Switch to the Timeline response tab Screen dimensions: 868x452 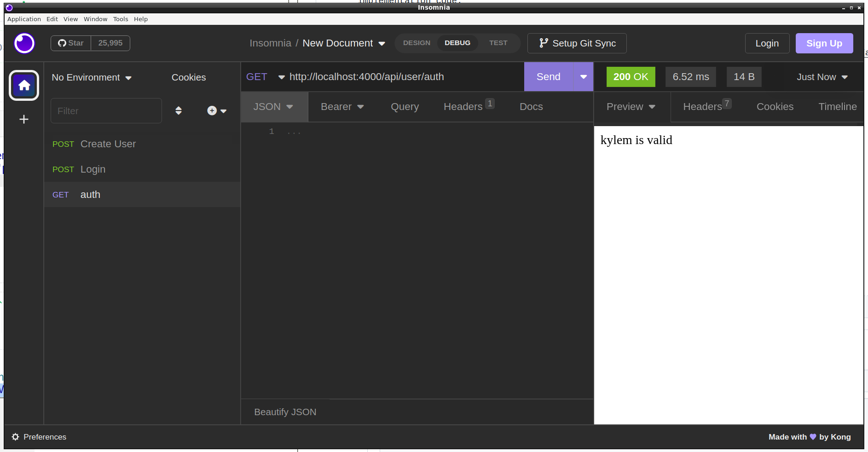pyautogui.click(x=838, y=106)
